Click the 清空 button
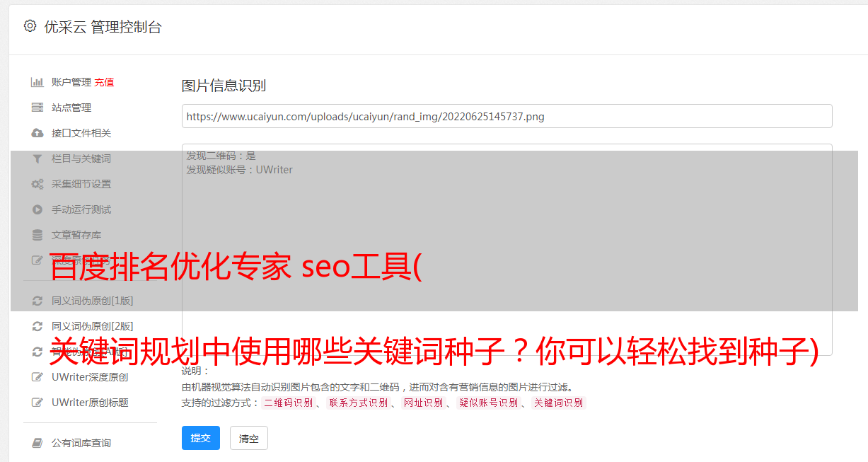 point(249,438)
